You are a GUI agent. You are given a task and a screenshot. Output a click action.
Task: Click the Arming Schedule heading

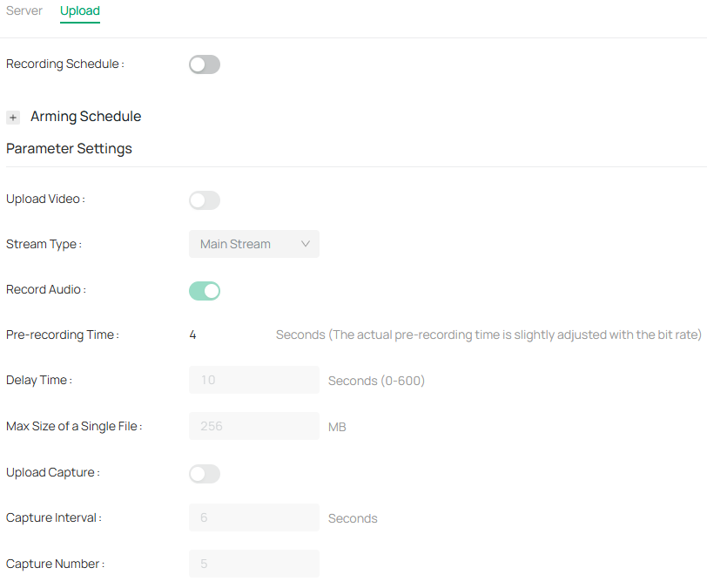85,117
